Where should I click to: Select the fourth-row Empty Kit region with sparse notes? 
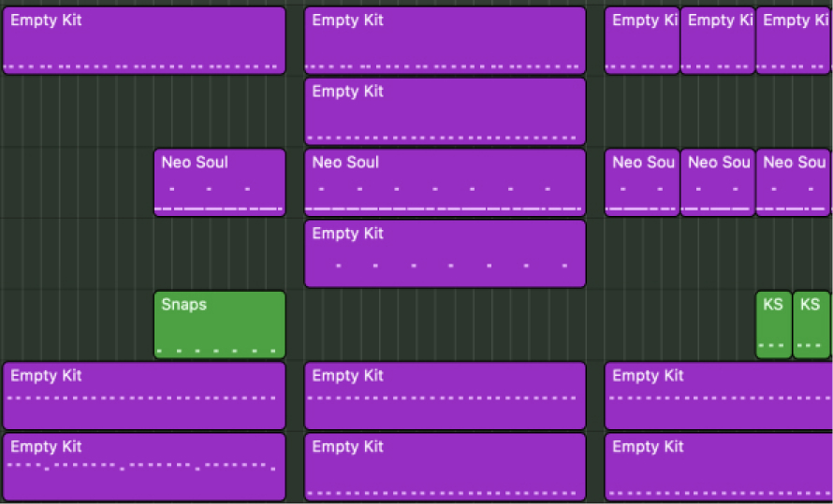point(446,253)
